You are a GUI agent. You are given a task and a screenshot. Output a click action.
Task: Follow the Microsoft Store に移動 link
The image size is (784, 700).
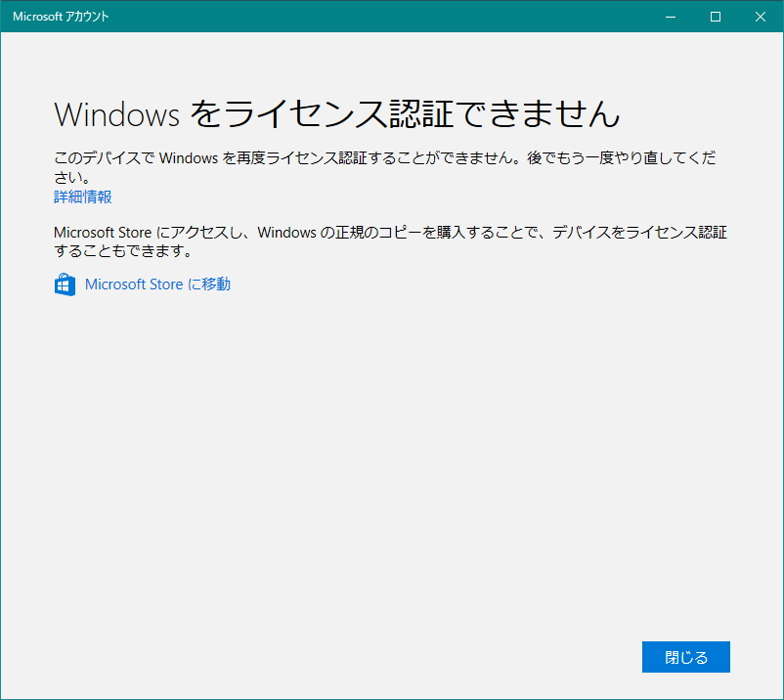click(x=157, y=284)
